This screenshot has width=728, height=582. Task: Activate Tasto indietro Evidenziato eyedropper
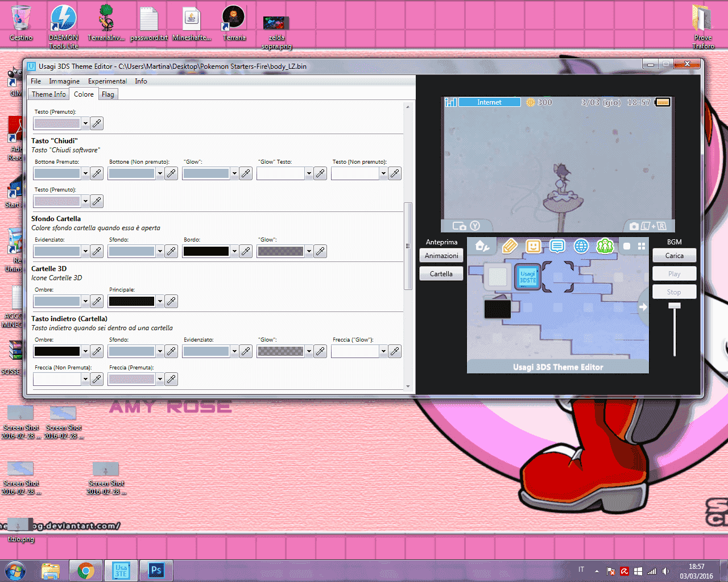pos(246,351)
